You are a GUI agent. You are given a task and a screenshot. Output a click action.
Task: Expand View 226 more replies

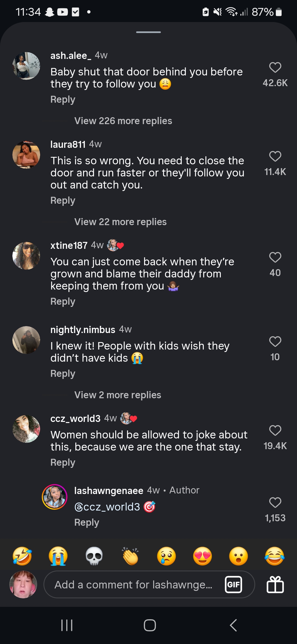point(123,121)
